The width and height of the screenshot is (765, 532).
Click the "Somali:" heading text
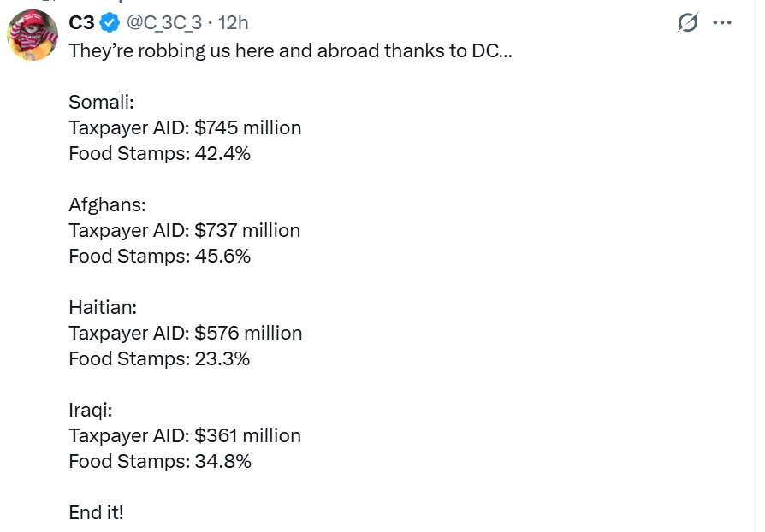101,103
